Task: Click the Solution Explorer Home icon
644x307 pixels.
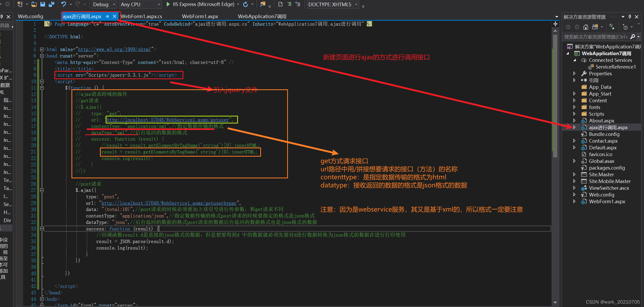Action: point(585,27)
